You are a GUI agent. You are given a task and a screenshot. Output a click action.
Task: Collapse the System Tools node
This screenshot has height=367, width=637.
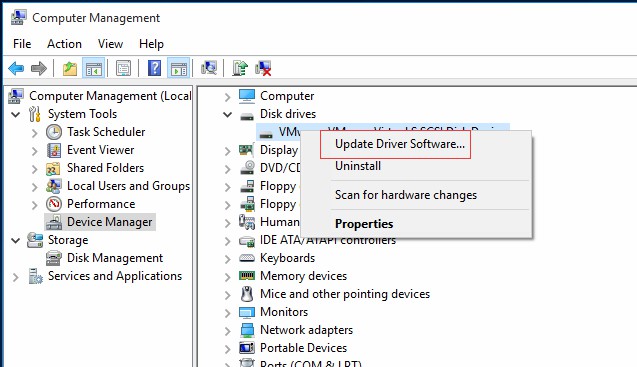[x=16, y=115]
